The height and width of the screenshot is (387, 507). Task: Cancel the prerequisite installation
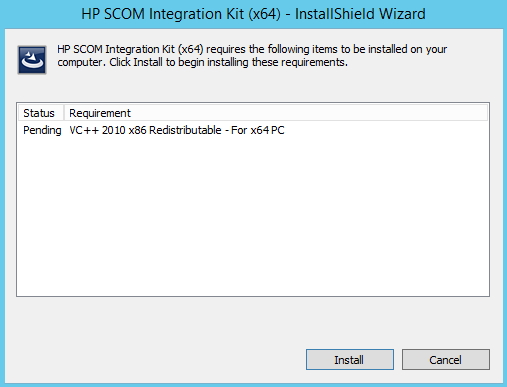pos(446,359)
